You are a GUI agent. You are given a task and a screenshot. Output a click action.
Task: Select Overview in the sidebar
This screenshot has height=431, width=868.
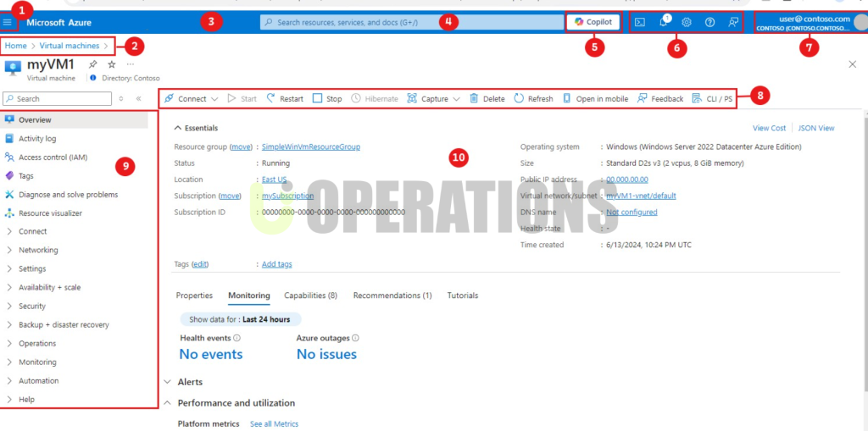click(x=75, y=120)
